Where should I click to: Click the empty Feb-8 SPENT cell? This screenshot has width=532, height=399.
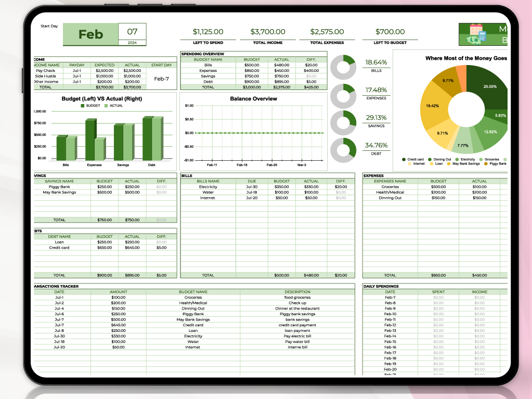[439, 302]
